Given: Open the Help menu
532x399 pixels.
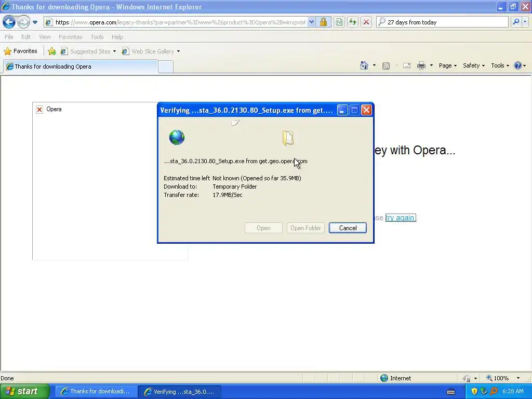Looking at the screenshot, I should (117, 37).
